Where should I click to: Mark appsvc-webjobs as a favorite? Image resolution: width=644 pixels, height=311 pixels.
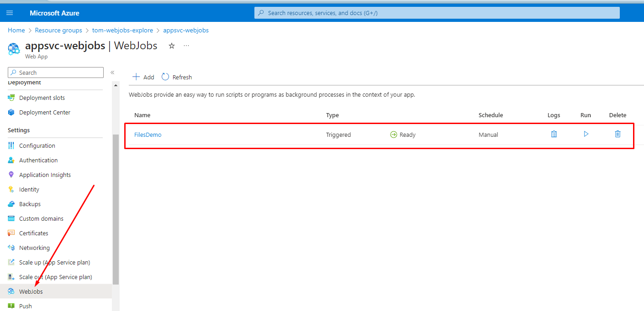171,46
